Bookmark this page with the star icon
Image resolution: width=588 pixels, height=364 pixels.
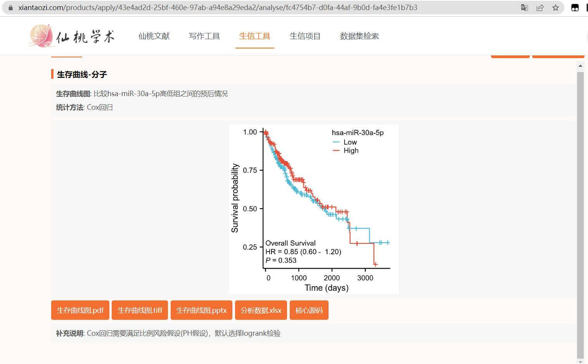(x=555, y=8)
